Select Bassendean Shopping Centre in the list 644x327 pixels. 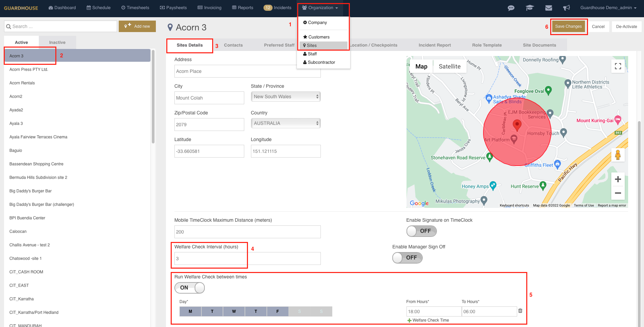coord(77,164)
